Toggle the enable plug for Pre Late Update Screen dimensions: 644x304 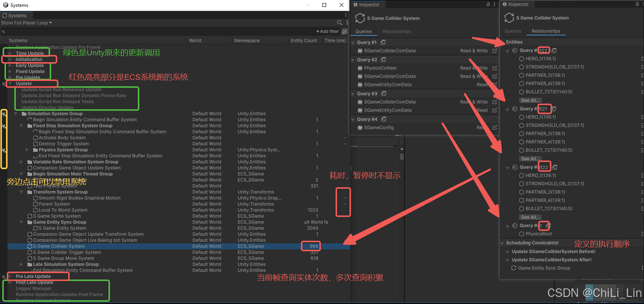tap(5, 276)
